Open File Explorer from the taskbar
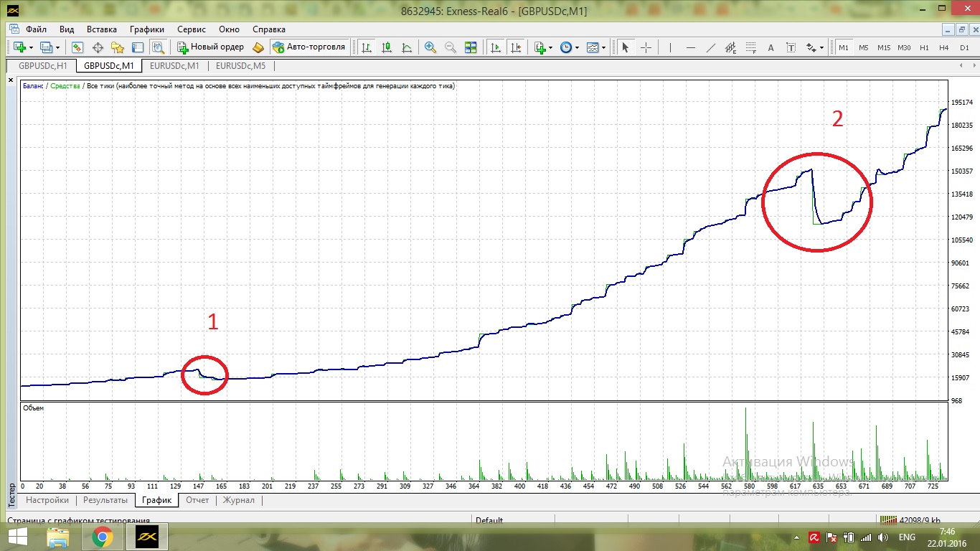This screenshot has height=551, width=980. coord(58,537)
